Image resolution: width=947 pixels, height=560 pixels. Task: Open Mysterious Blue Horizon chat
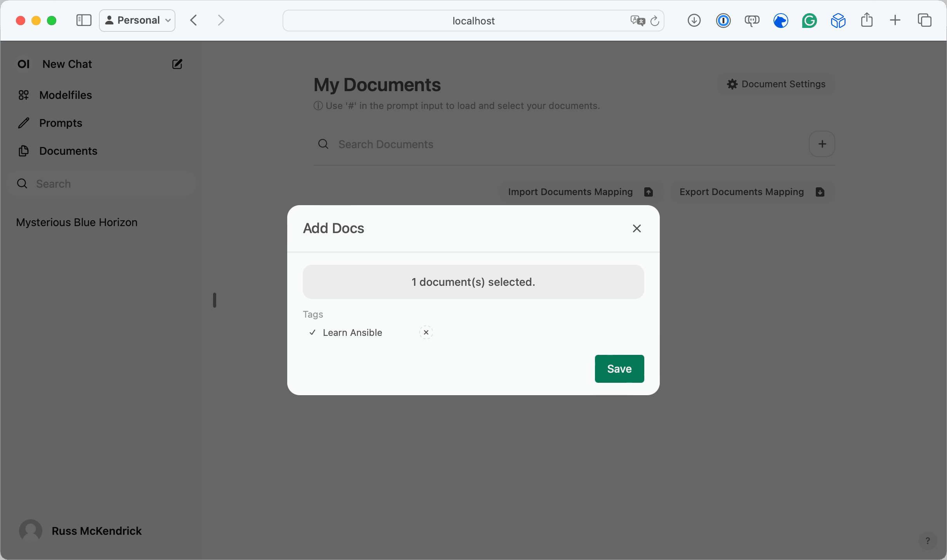tap(77, 222)
